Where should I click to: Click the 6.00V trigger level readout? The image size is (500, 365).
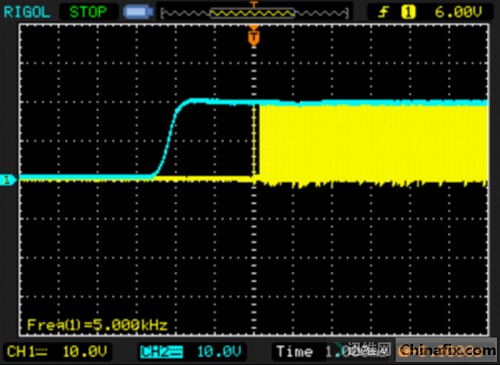click(x=458, y=12)
